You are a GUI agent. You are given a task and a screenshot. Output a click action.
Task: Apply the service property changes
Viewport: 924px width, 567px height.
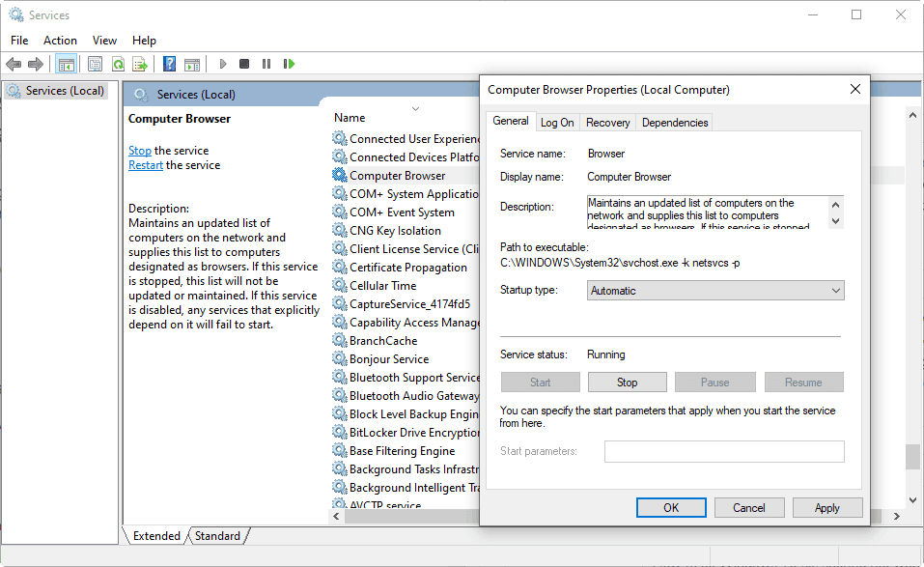pos(827,507)
